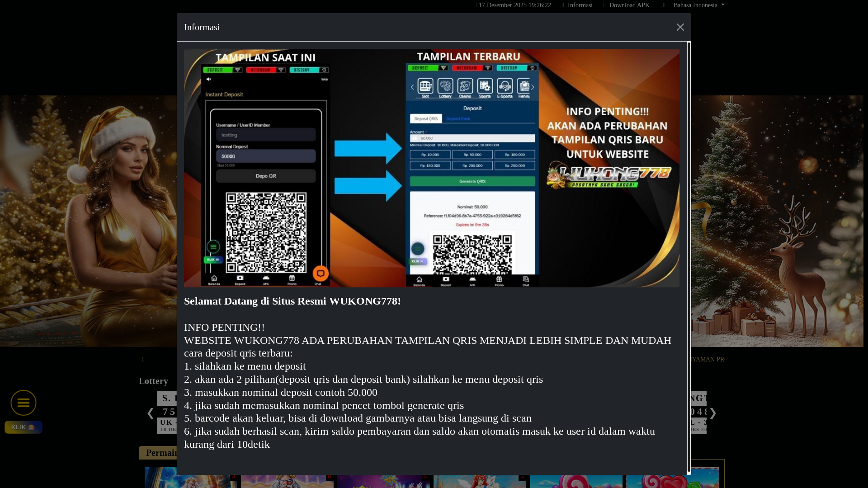
Task: Select the Lottery section heading
Action: [x=153, y=381]
